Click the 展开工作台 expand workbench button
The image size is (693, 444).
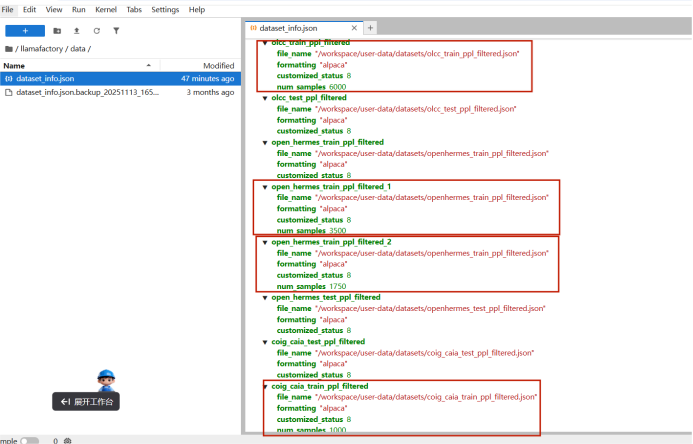click(x=87, y=401)
